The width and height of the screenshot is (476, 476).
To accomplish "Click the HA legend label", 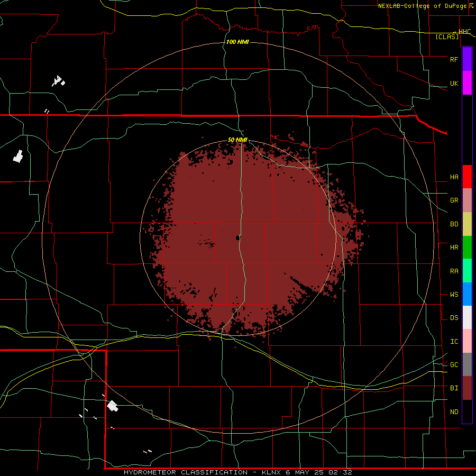I will (x=454, y=177).
